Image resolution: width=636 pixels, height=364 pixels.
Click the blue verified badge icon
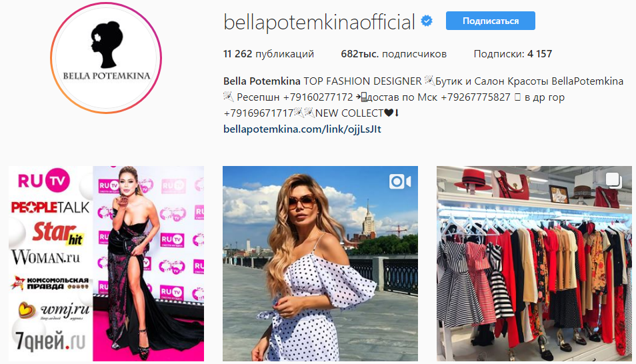[x=426, y=21]
